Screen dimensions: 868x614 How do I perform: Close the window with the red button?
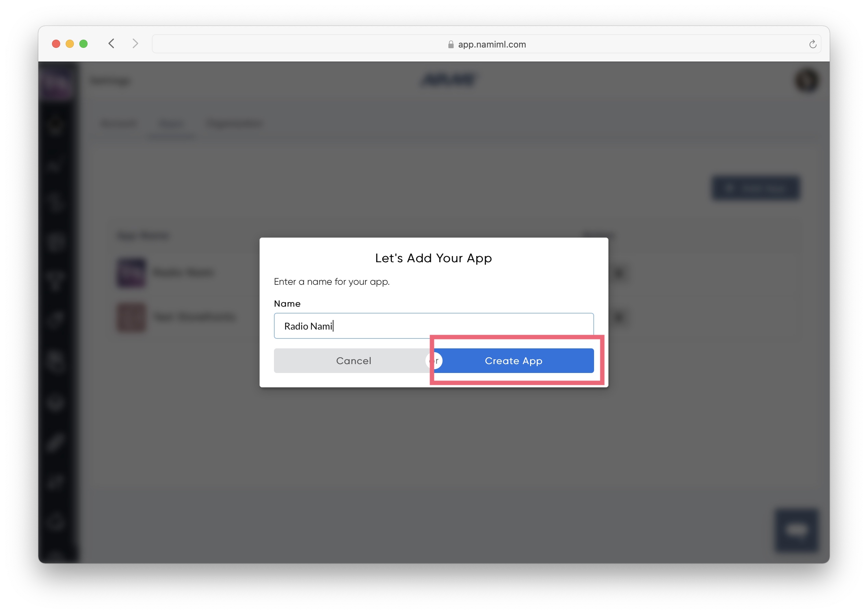click(56, 44)
